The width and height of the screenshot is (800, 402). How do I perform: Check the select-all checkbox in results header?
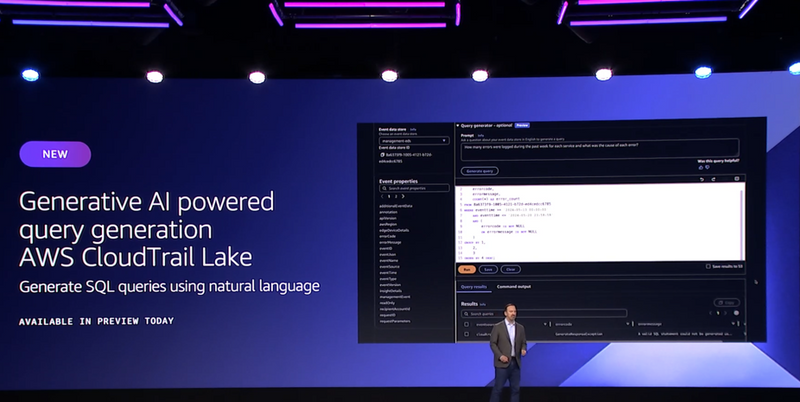pyautogui.click(x=466, y=325)
